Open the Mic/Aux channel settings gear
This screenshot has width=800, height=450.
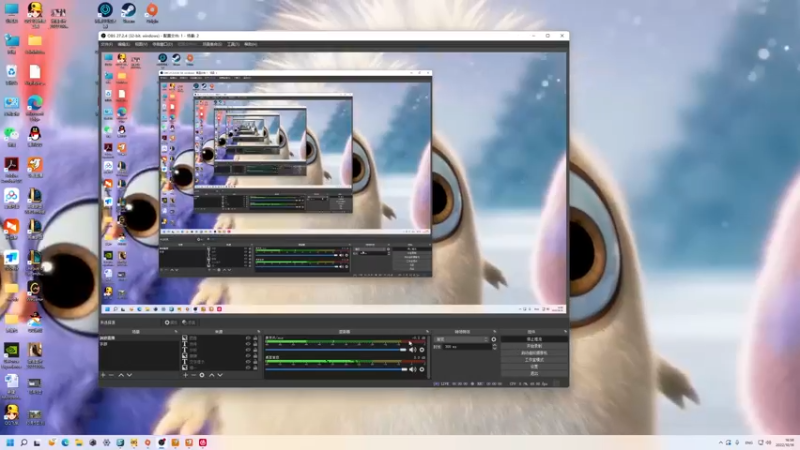tap(422, 349)
